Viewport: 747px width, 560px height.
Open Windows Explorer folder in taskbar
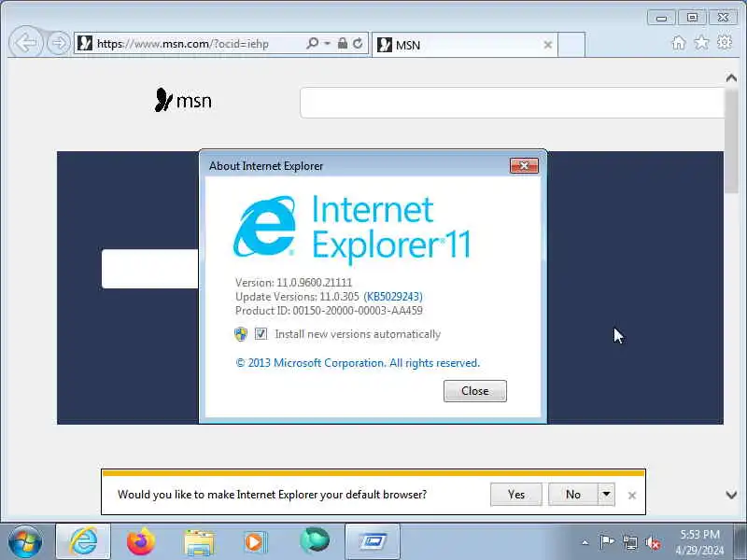pos(199,542)
